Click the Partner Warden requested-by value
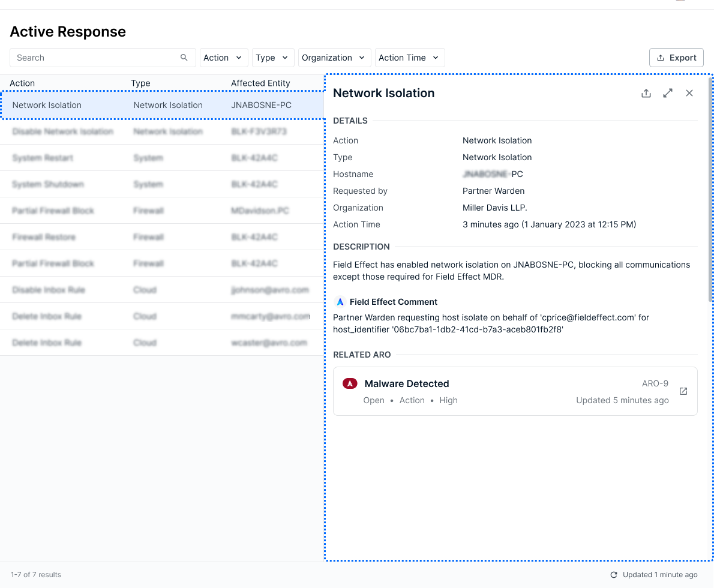Image resolution: width=714 pixels, height=588 pixels. coord(493,191)
